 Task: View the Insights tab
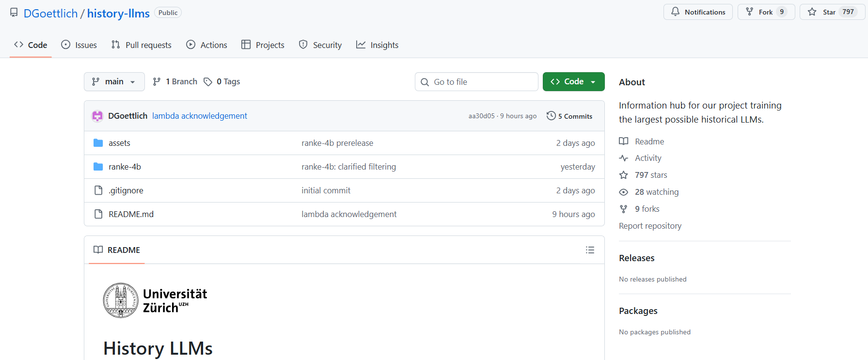pos(378,45)
